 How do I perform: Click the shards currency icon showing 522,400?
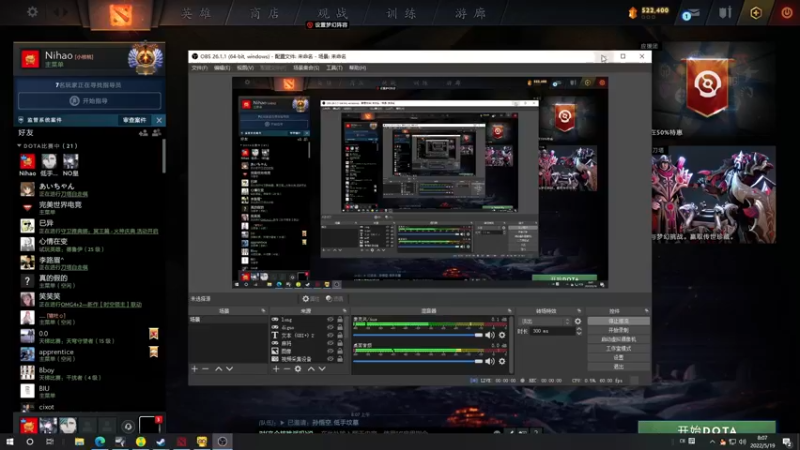point(633,13)
